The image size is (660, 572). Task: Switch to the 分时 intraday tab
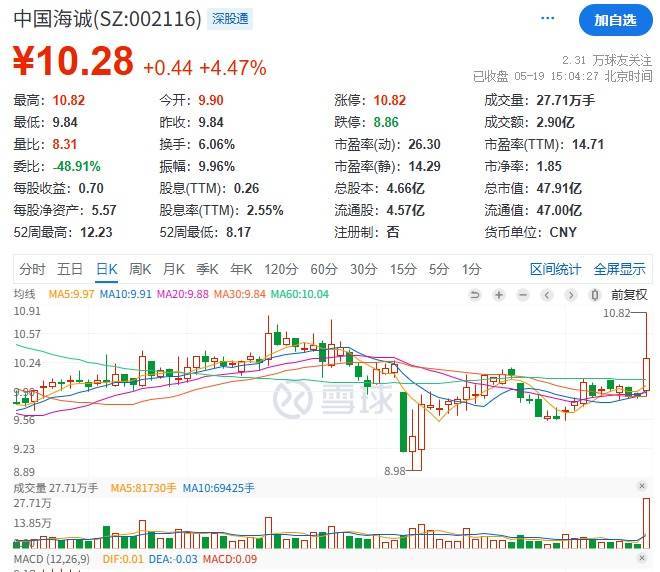tap(32, 269)
